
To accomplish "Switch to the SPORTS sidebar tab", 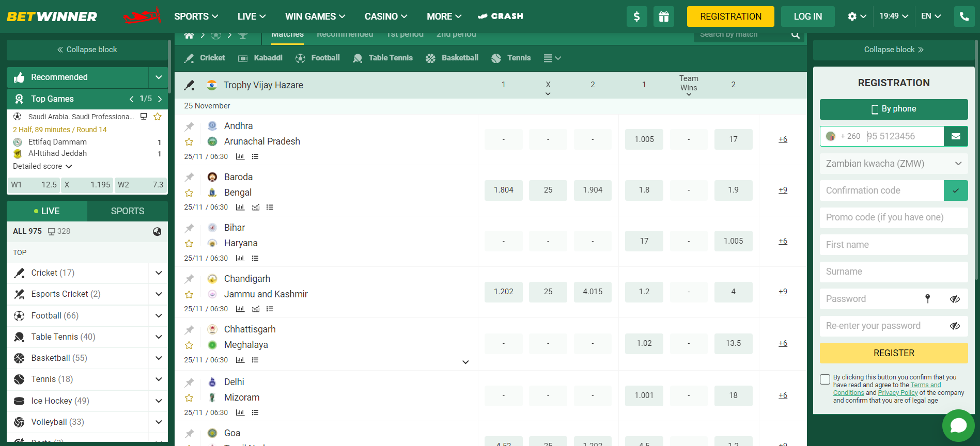I will pos(128,211).
